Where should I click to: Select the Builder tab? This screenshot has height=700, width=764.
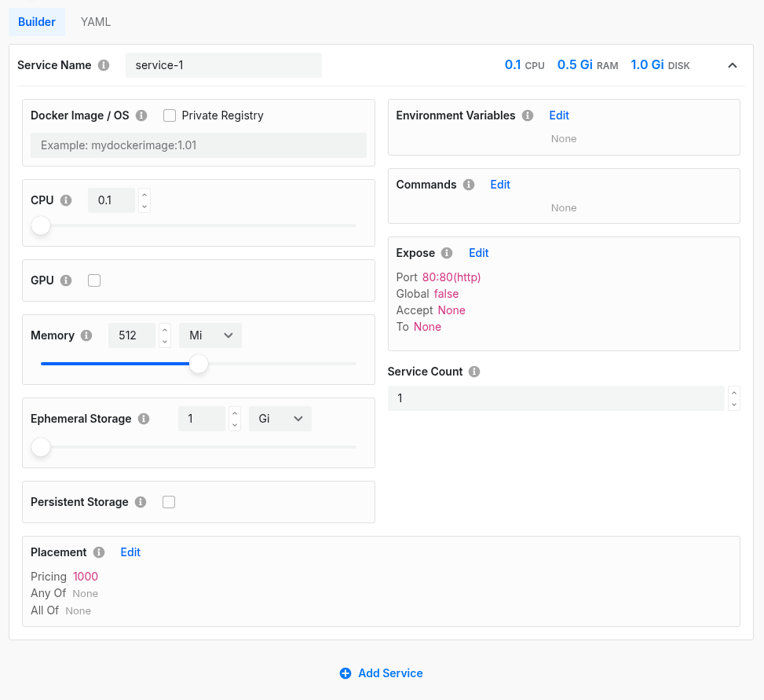[37, 21]
